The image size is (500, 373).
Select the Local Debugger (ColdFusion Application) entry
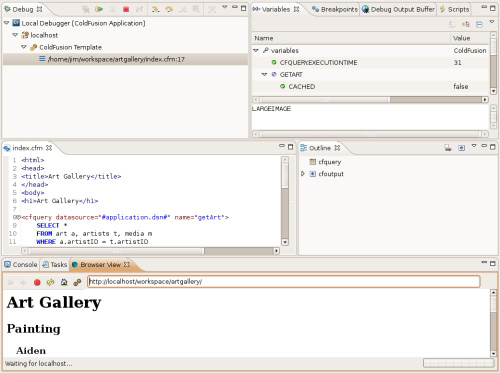(x=83, y=23)
